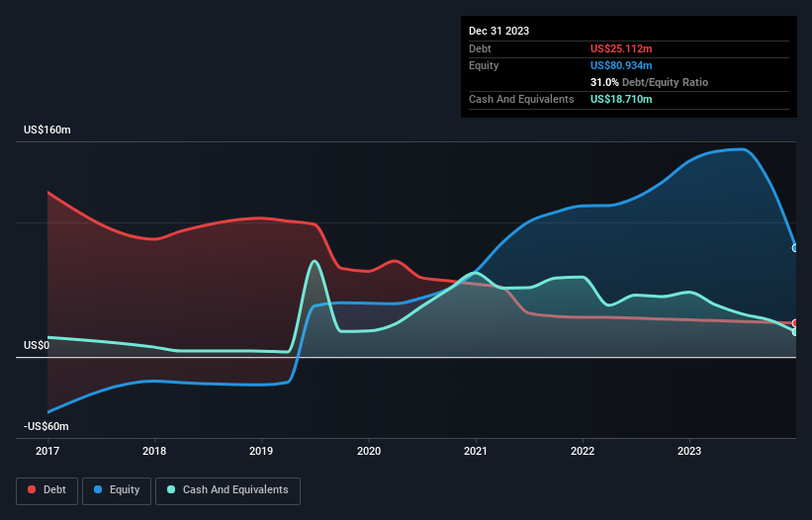Click the Equity label in tooltip
Screen dimensions: 812x520
484,65
